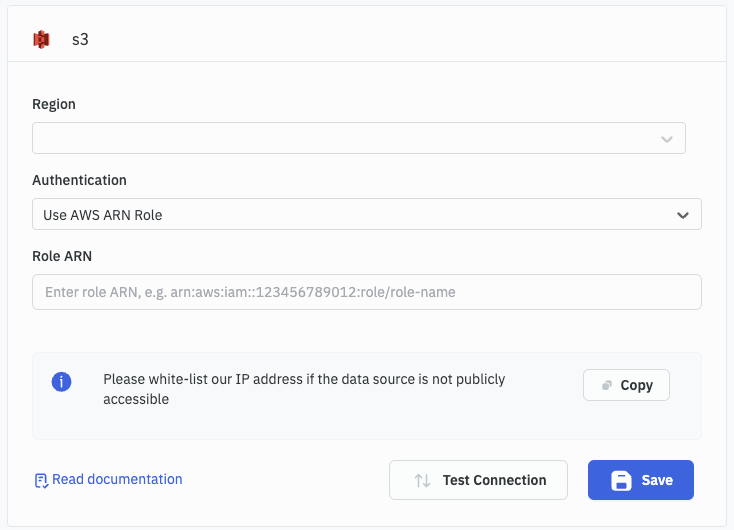Click the floppy disk Save icon

pyautogui.click(x=621, y=480)
